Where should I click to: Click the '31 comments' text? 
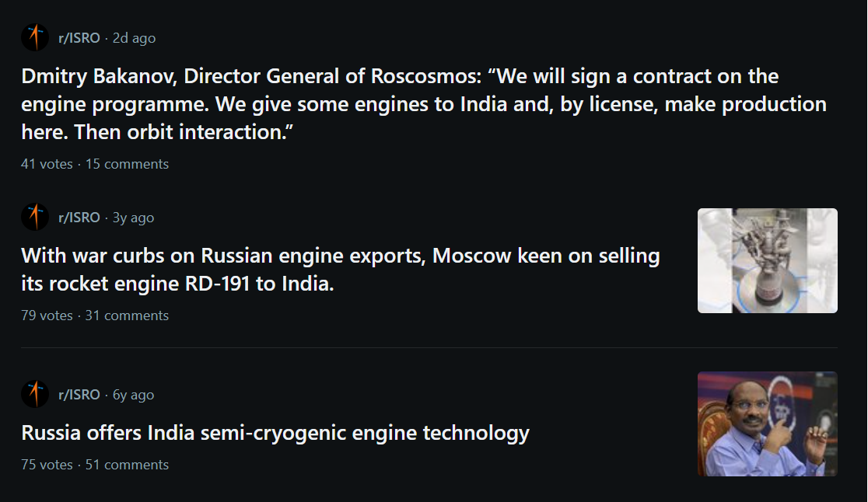127,315
